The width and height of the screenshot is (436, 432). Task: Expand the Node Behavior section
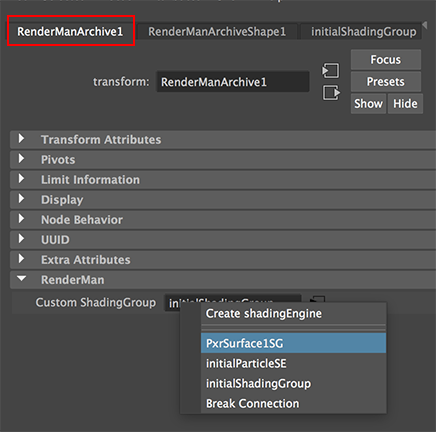coord(223,220)
